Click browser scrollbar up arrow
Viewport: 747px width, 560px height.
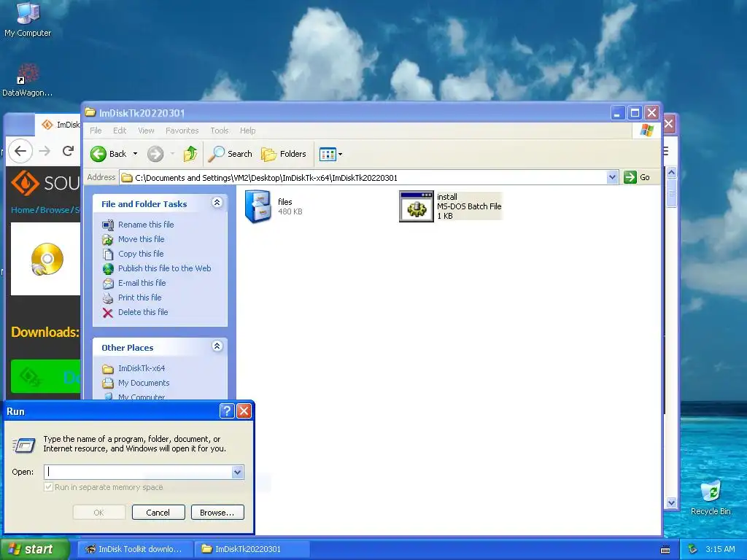tap(671, 172)
